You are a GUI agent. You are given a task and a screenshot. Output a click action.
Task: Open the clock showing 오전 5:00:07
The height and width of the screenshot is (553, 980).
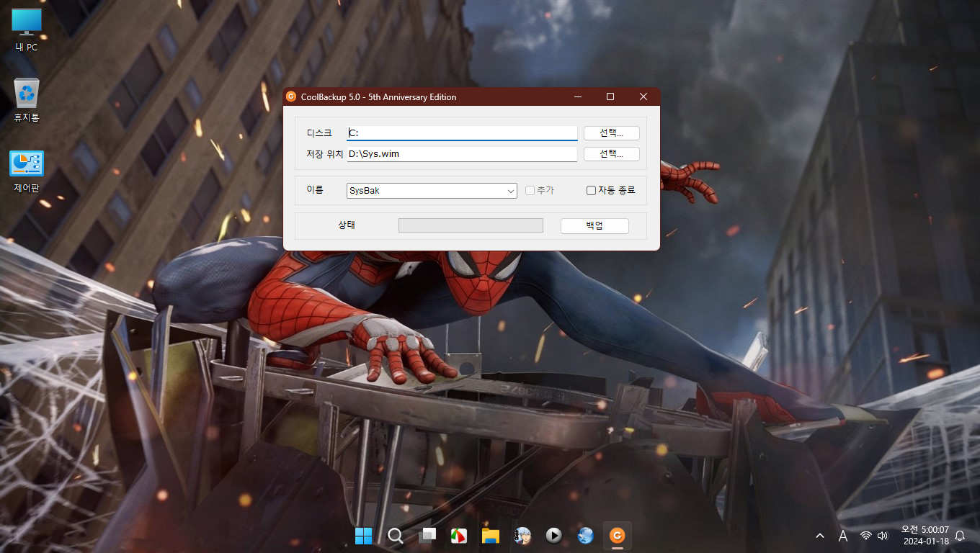click(x=925, y=530)
